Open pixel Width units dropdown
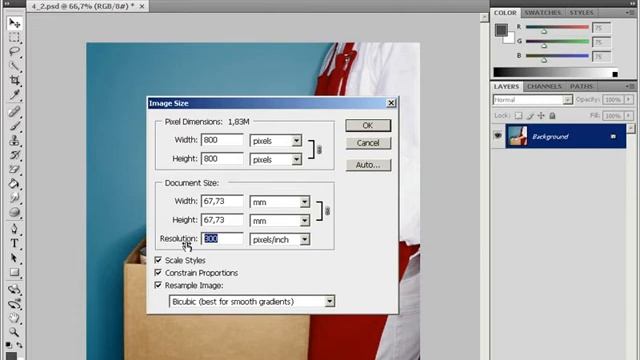This screenshot has width=640, height=360. [x=297, y=140]
